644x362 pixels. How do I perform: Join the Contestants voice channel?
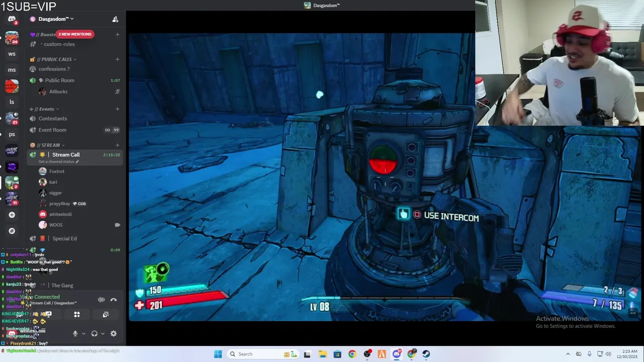75,119
